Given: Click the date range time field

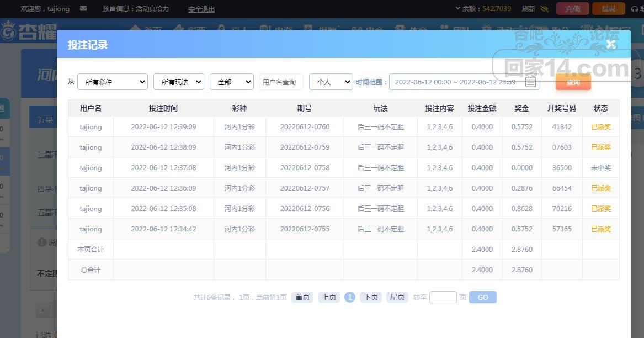Looking at the screenshot, I should pyautogui.click(x=455, y=82).
